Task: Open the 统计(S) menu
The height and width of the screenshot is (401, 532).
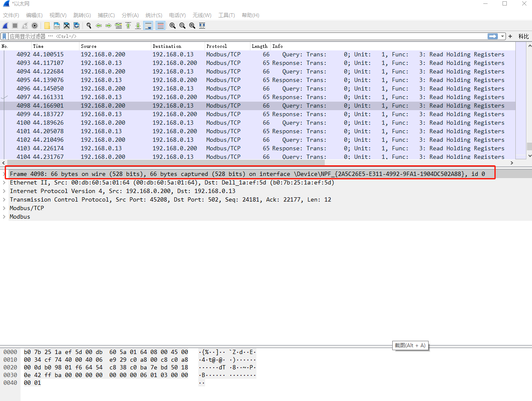Action: coord(154,15)
